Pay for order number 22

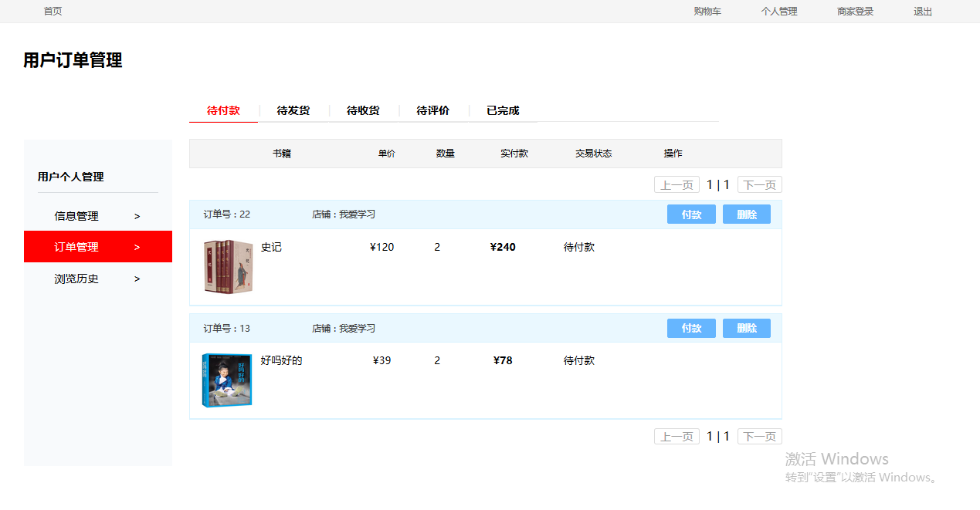click(691, 214)
